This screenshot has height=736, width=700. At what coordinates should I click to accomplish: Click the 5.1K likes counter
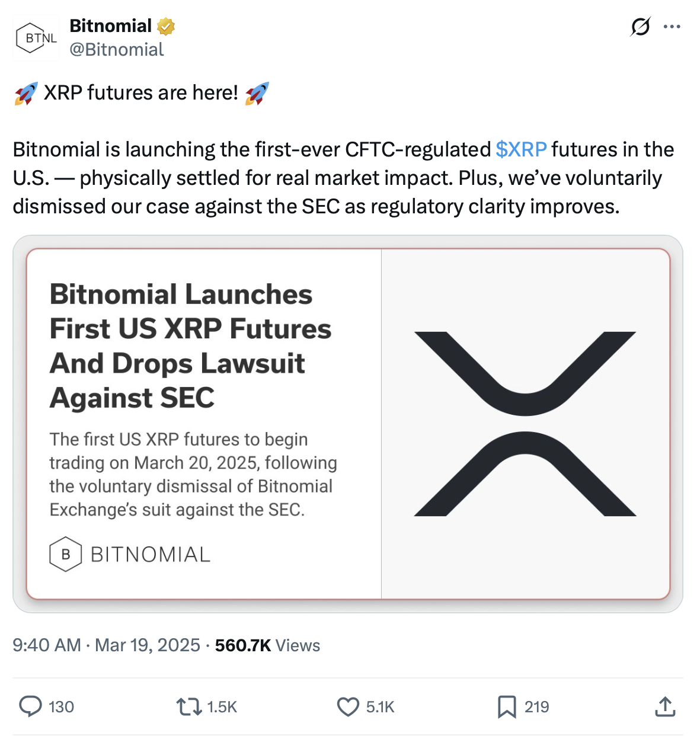(x=380, y=706)
